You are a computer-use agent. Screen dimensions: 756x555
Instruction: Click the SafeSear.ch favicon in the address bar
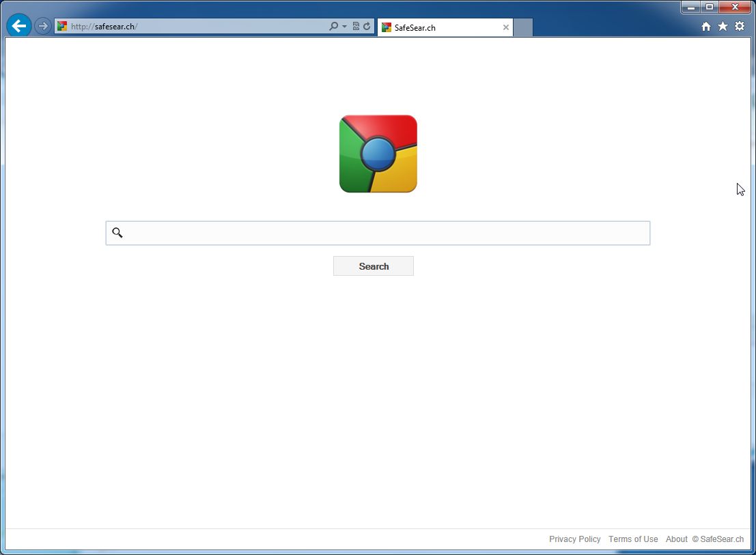pos(61,26)
